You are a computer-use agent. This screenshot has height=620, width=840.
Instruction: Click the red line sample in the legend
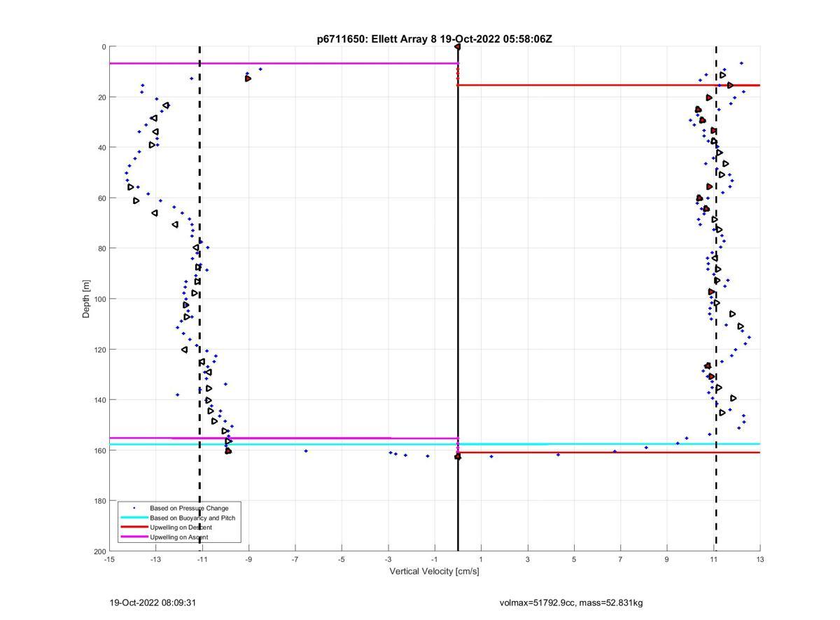(134, 528)
